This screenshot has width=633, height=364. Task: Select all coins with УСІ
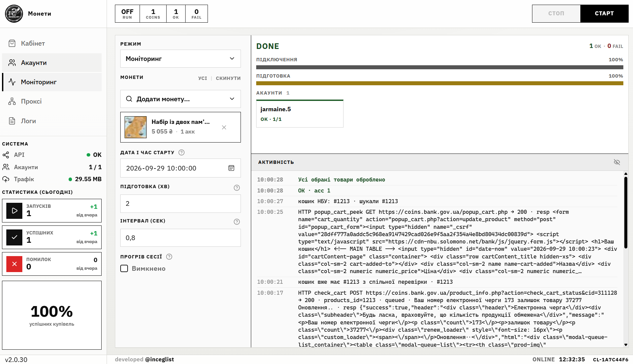tap(203, 78)
